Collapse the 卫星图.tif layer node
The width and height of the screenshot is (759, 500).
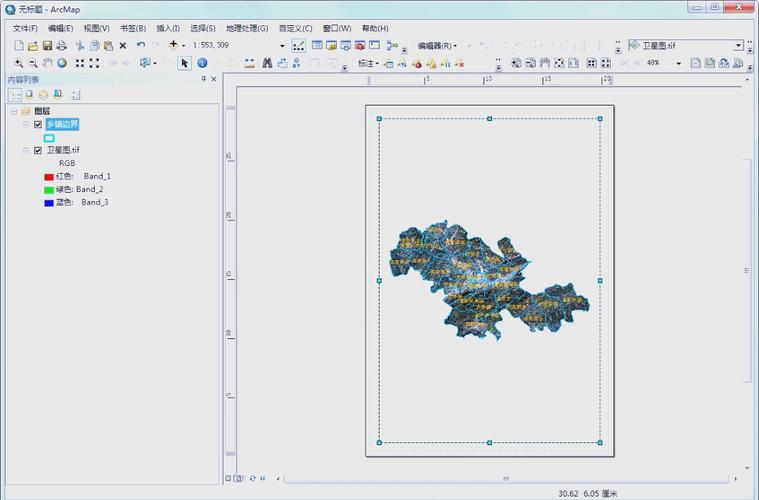click(26, 151)
